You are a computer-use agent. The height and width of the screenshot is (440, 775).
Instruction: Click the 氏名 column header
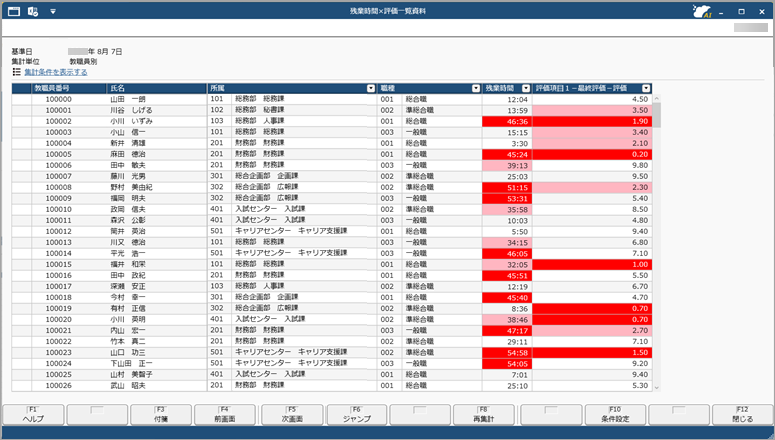157,88
